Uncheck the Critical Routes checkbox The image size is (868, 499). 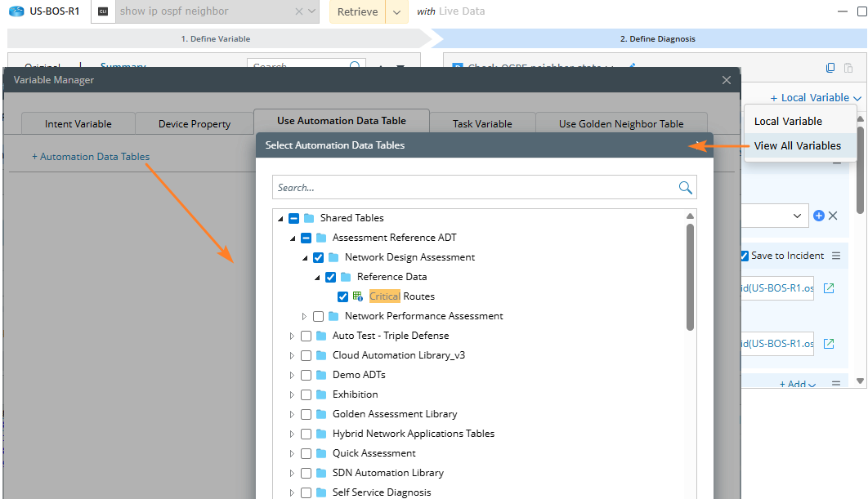click(x=342, y=296)
